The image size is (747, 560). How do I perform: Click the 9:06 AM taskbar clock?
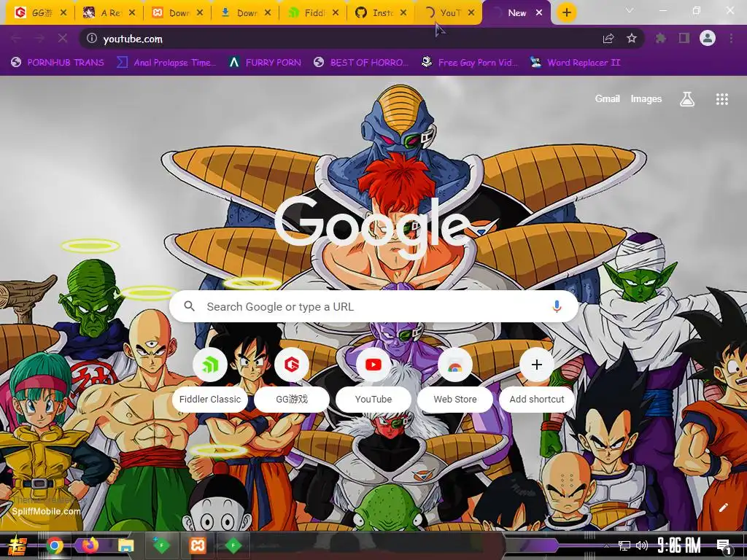679,545
